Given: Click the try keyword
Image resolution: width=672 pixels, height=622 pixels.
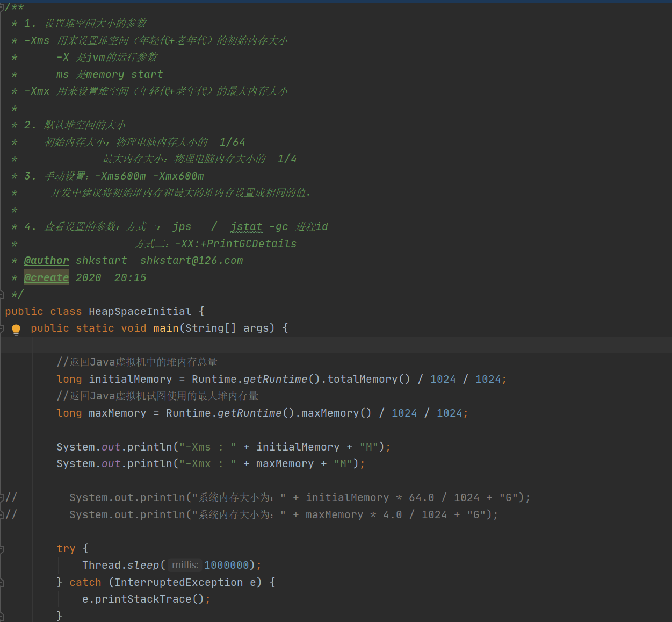Looking at the screenshot, I should (x=66, y=548).
